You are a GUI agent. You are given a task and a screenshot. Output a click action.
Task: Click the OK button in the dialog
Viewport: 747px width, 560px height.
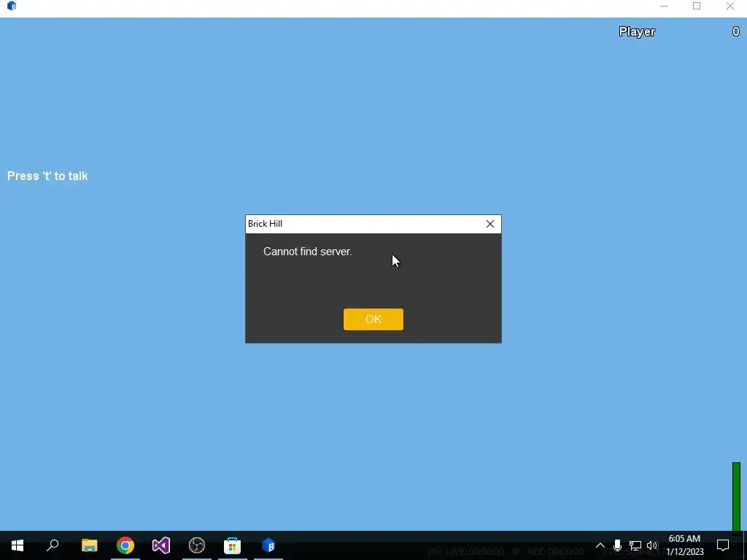(x=373, y=319)
